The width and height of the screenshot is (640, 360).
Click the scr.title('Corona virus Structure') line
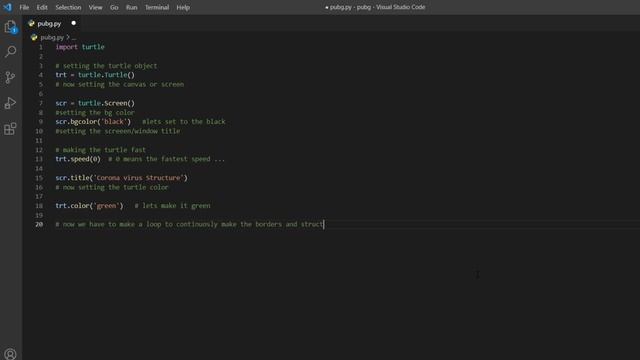pyautogui.click(x=122, y=178)
